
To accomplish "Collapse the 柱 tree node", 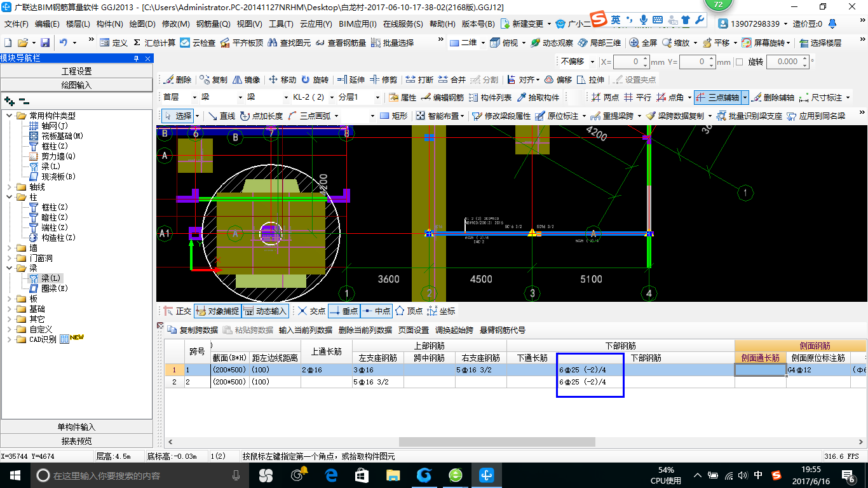I will [x=10, y=197].
